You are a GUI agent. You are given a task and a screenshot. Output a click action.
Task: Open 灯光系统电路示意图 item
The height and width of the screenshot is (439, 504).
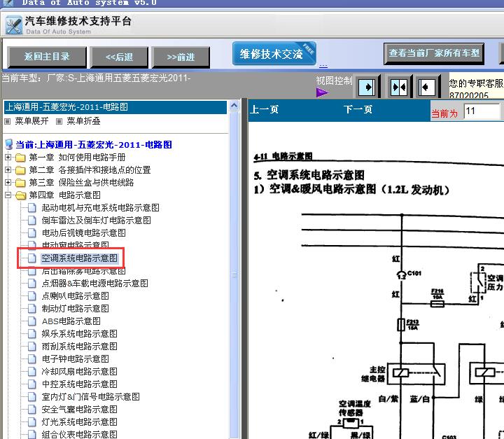point(79,422)
